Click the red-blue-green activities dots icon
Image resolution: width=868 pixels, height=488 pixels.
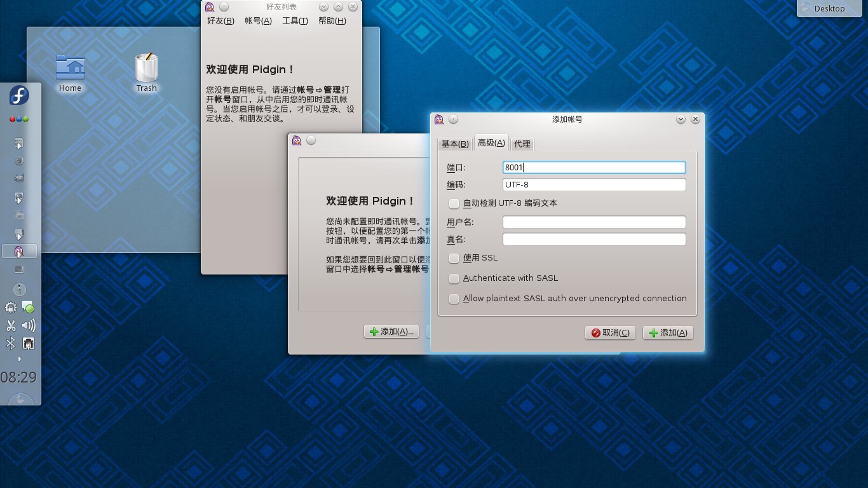[x=19, y=119]
